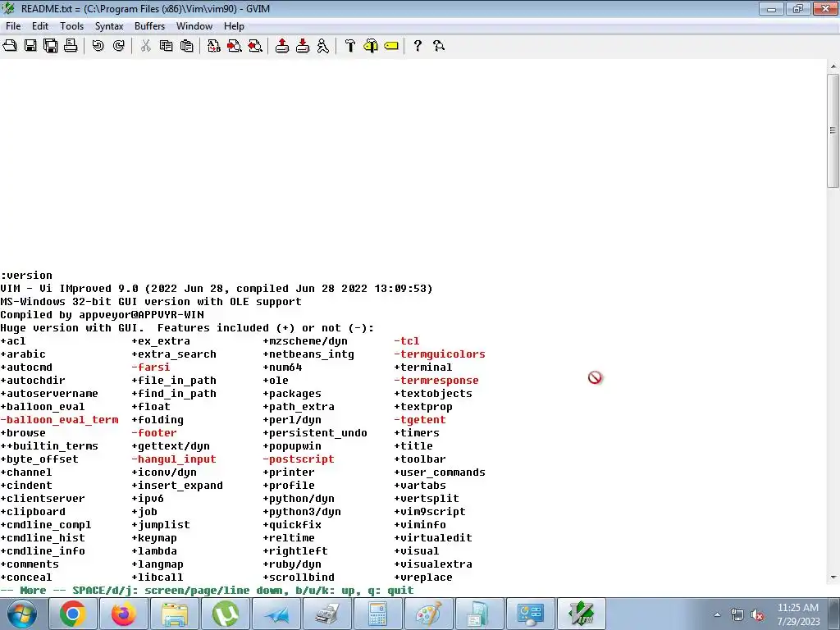
Task: Click the '-- More --' prompt line
Action: (x=207, y=591)
